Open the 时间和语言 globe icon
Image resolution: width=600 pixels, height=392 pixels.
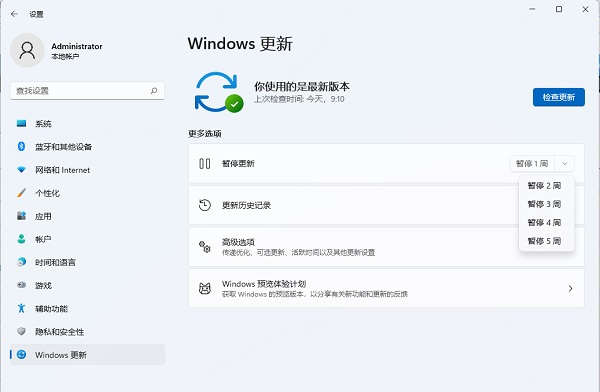click(21, 262)
